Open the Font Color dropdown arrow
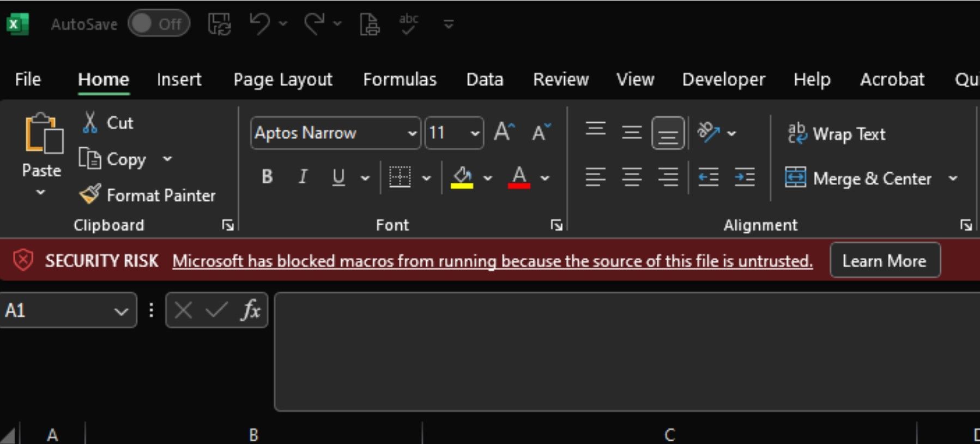980x444 pixels. [x=545, y=178]
